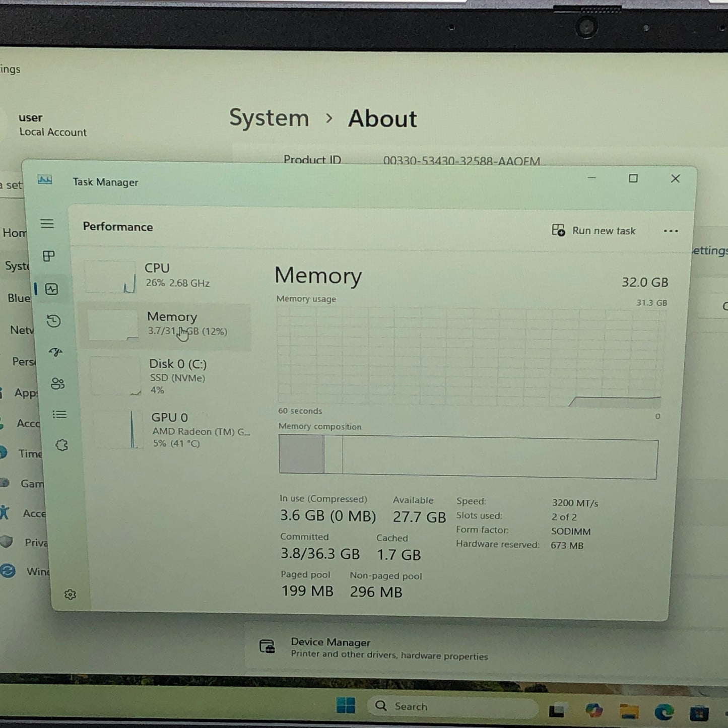Open the Services page icon
Viewport: 728px width, 728px height.
click(61, 445)
